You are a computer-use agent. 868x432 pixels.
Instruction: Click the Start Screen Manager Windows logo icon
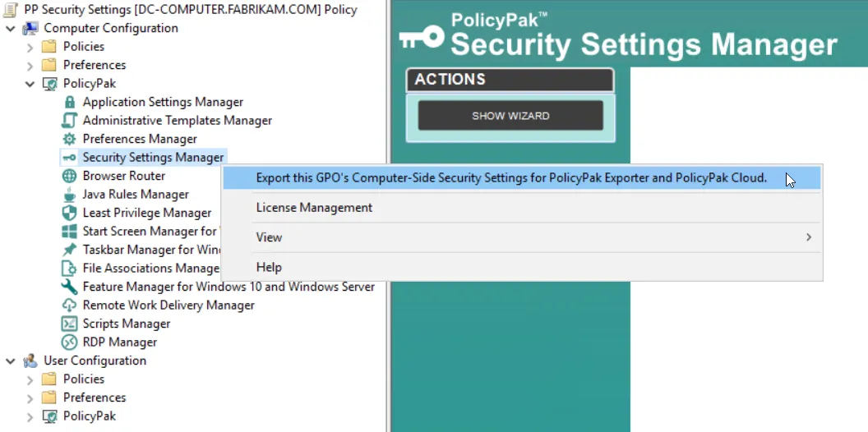(69, 232)
